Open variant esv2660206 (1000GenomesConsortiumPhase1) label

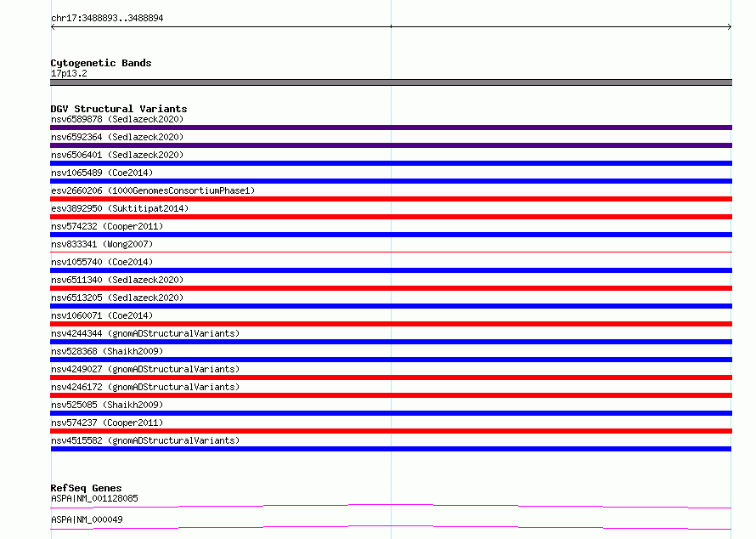pyautogui.click(x=153, y=190)
